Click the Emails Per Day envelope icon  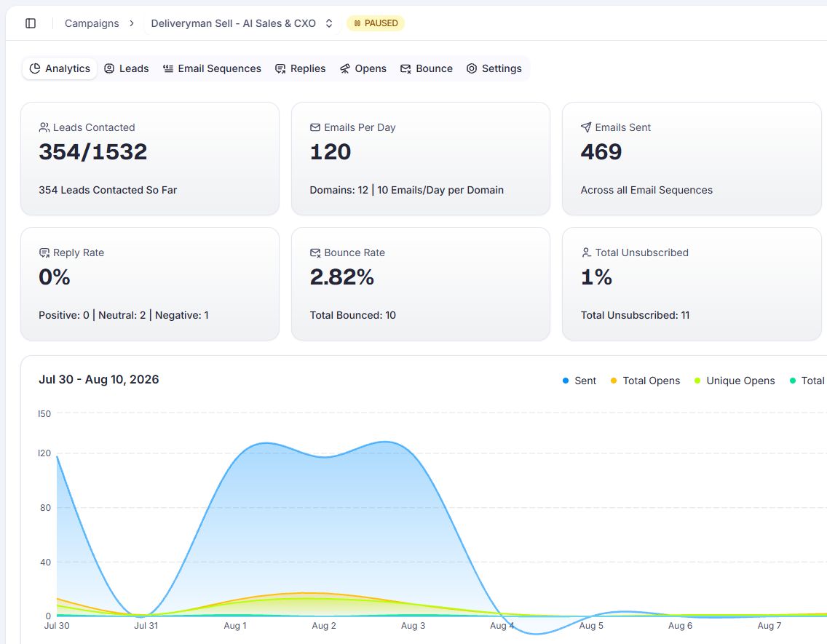[x=315, y=127]
